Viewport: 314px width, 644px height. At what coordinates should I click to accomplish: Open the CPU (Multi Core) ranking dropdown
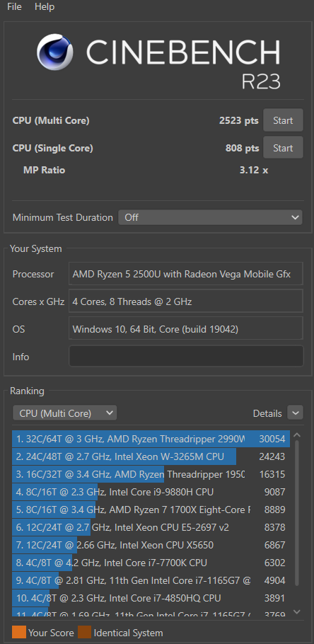click(65, 413)
